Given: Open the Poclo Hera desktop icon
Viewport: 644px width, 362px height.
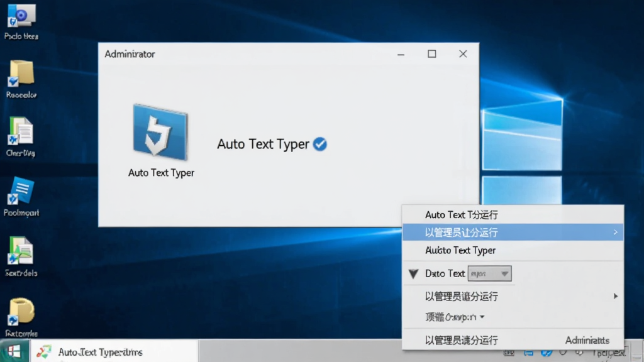Looking at the screenshot, I should pos(21,21).
